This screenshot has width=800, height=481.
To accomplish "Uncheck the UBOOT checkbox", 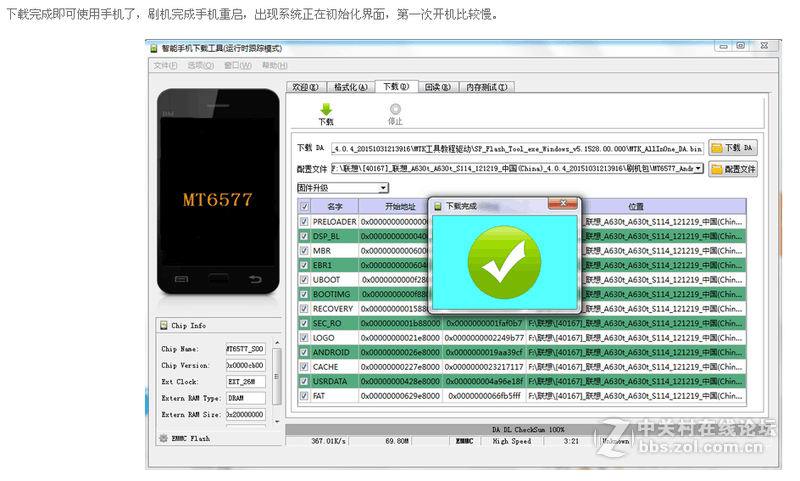I will tap(305, 280).
